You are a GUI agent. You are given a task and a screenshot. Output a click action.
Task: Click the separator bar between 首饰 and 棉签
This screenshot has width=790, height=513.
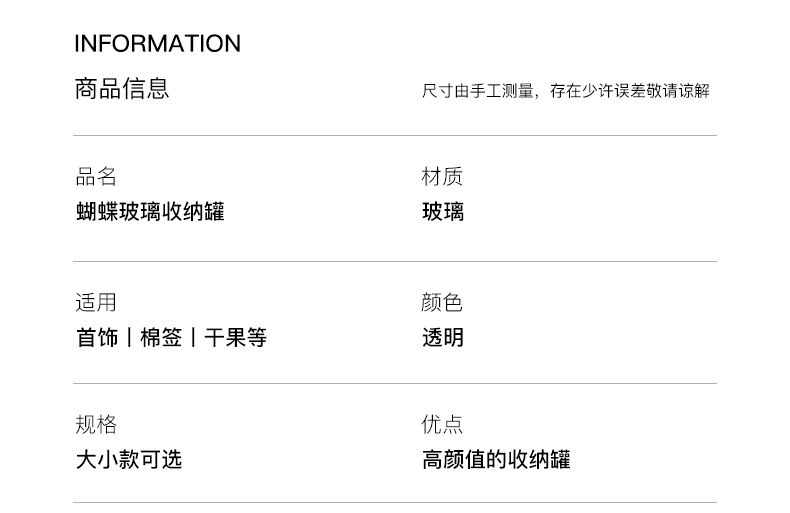coord(129,338)
